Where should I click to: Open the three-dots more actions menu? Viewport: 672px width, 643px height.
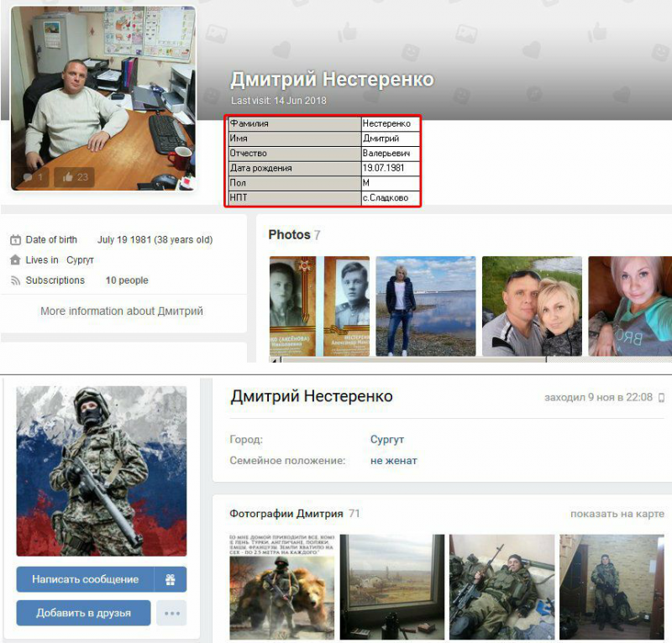172,613
